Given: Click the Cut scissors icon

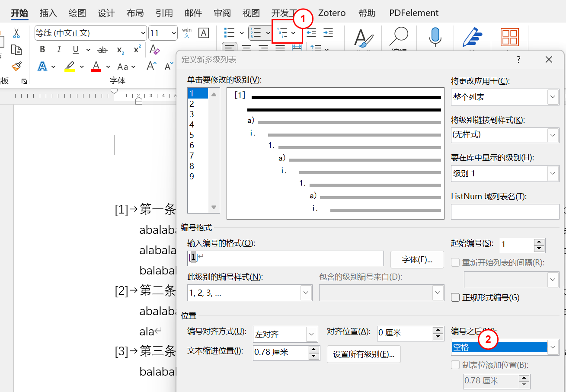Looking at the screenshot, I should (16, 33).
